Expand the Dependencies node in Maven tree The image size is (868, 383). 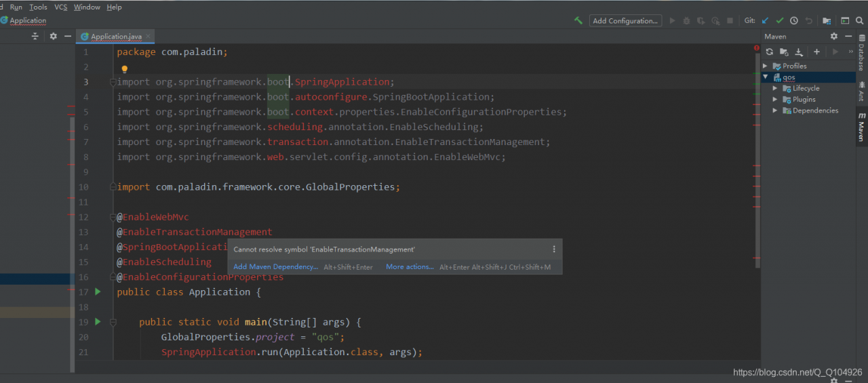tap(775, 110)
